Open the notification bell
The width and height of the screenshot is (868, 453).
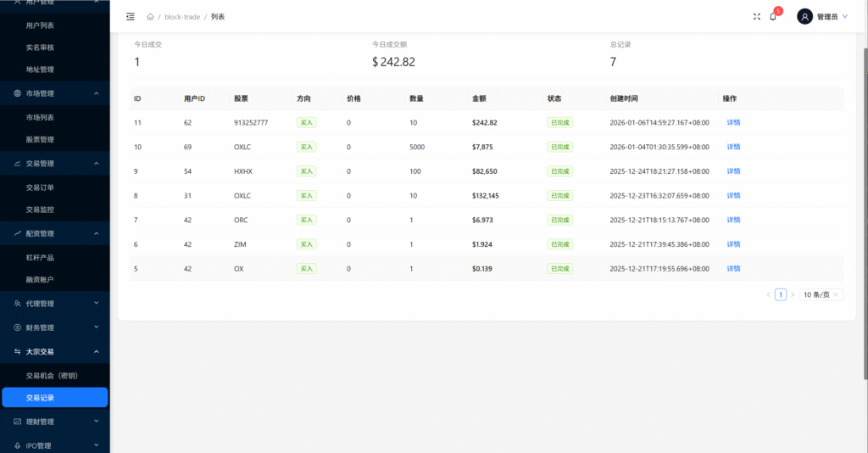pyautogui.click(x=773, y=17)
